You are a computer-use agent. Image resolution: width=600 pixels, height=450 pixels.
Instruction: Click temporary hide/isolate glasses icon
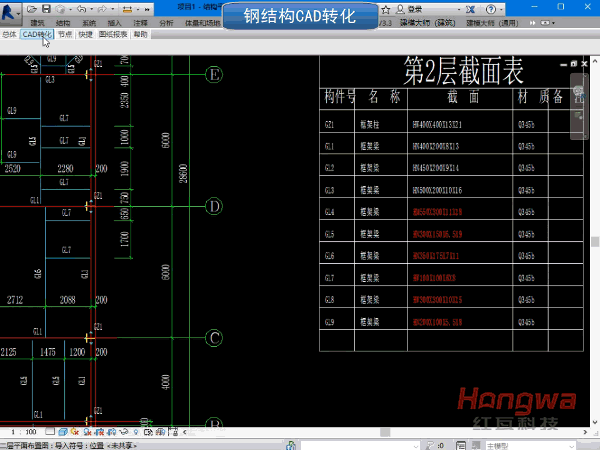pyautogui.click(x=124, y=432)
